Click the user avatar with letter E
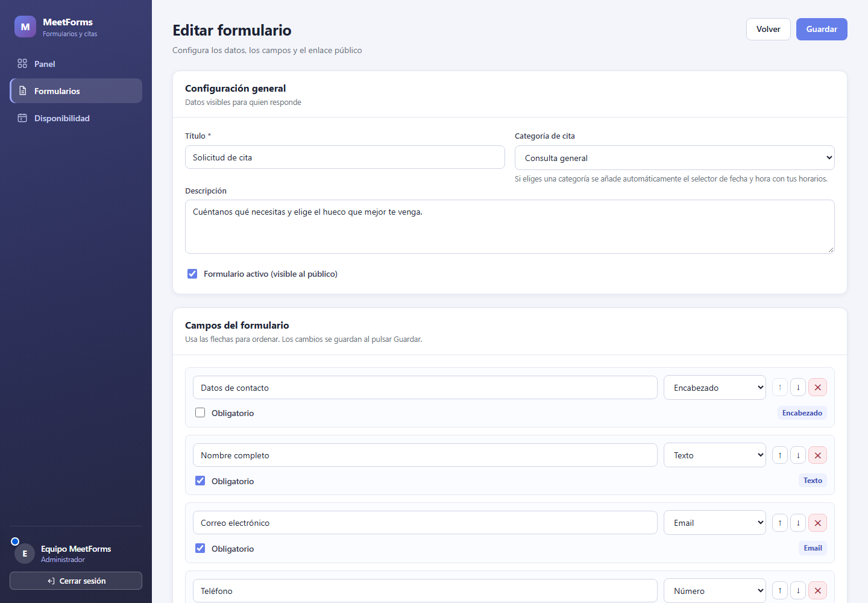Screen dimensions: 868x603 25,553
